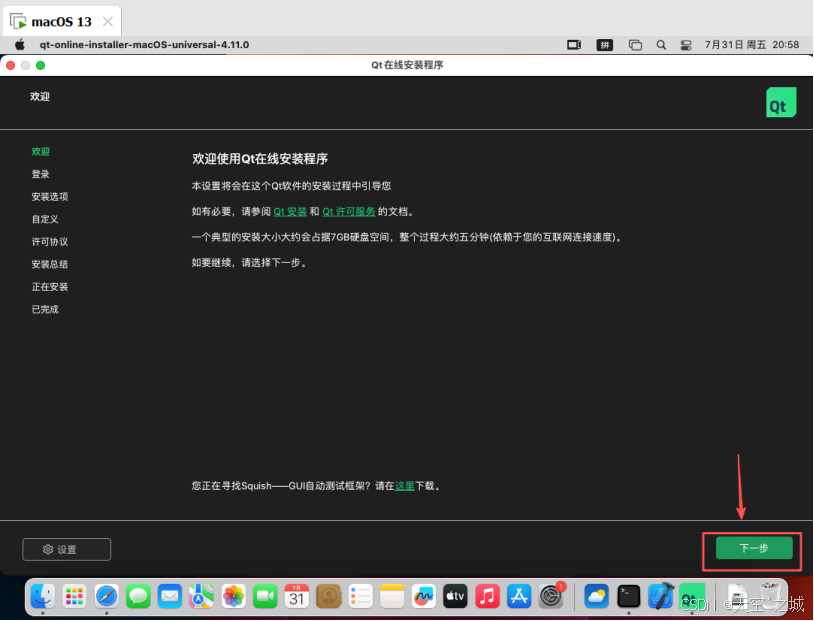This screenshot has width=814, height=621.
Task: Select the 安装选项 step in sidebar
Action: click(50, 197)
